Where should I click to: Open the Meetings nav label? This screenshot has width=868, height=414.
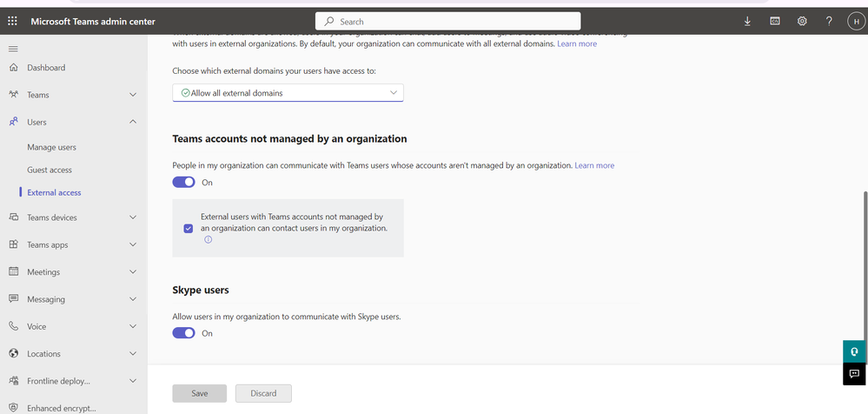[43, 271]
